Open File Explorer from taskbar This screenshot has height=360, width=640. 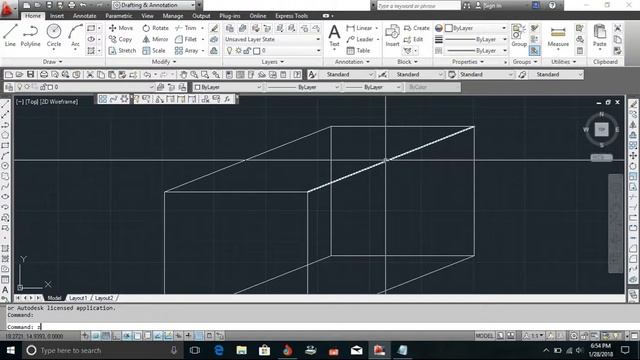241,350
